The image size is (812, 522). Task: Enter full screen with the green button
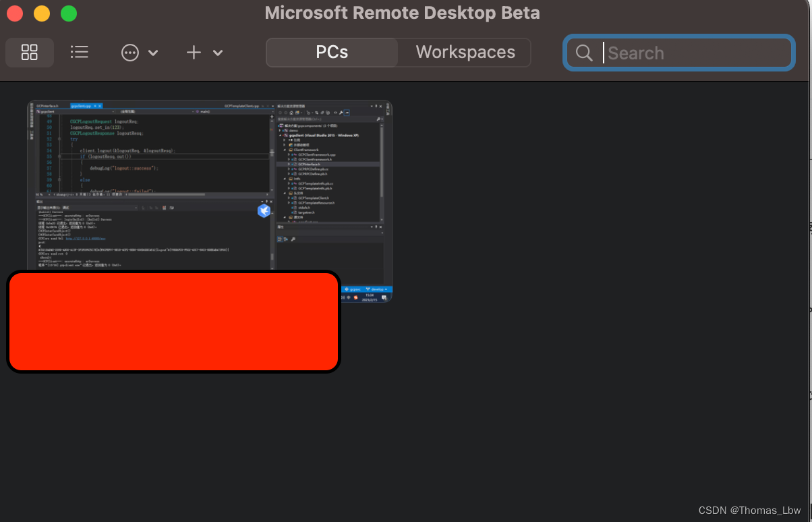(69, 13)
